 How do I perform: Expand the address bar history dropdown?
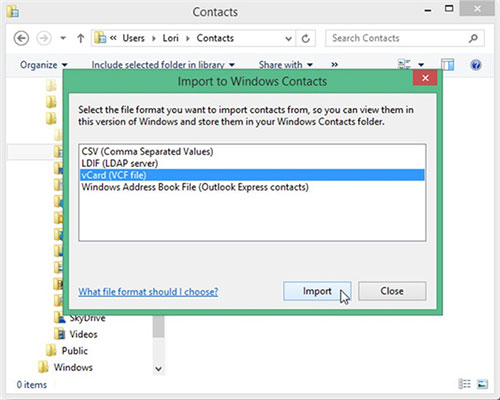click(289, 39)
